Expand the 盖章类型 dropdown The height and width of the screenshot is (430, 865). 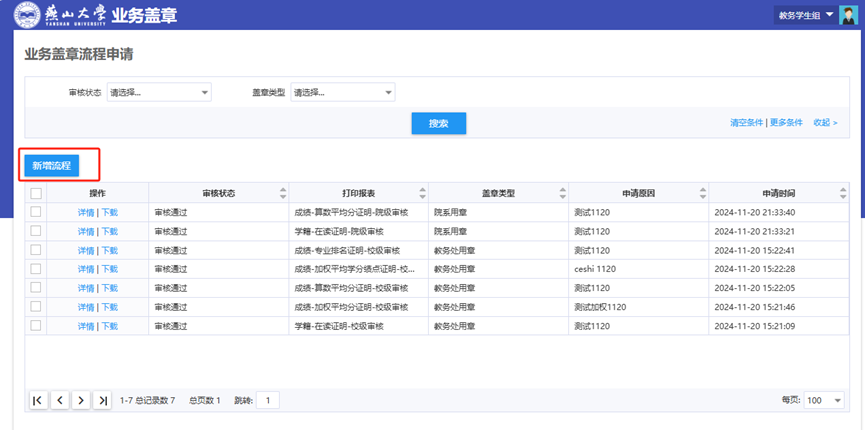pos(343,93)
